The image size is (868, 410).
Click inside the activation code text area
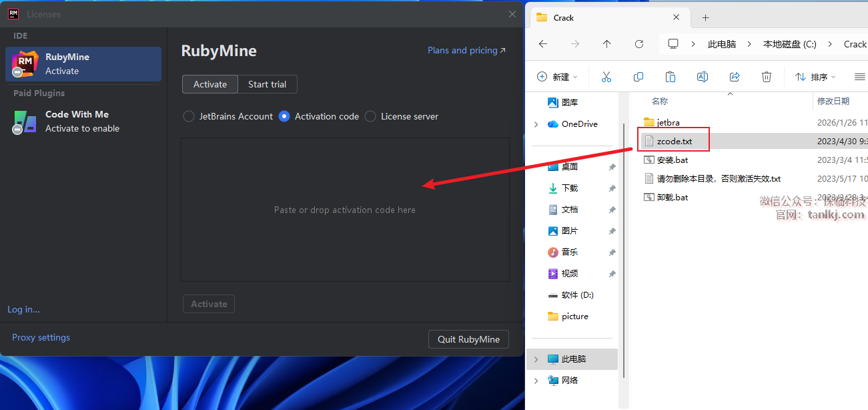(x=345, y=210)
